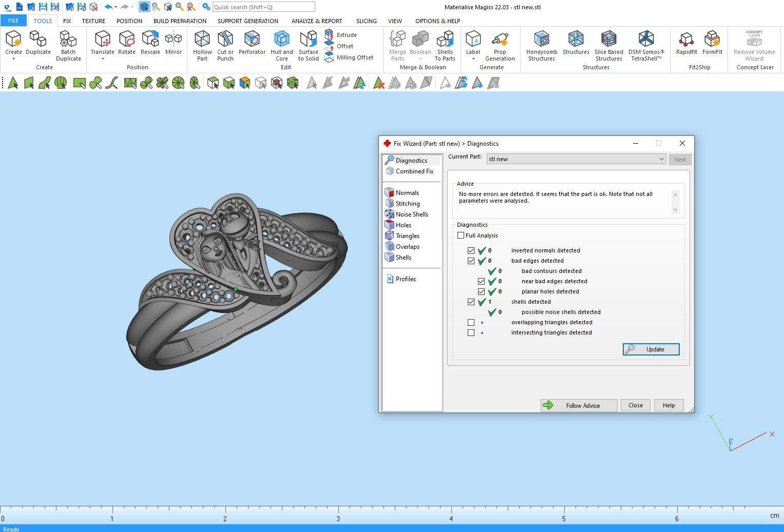Image resolution: width=784 pixels, height=532 pixels.
Task: Expand the Create dropdown arrow
Action: pos(13,59)
